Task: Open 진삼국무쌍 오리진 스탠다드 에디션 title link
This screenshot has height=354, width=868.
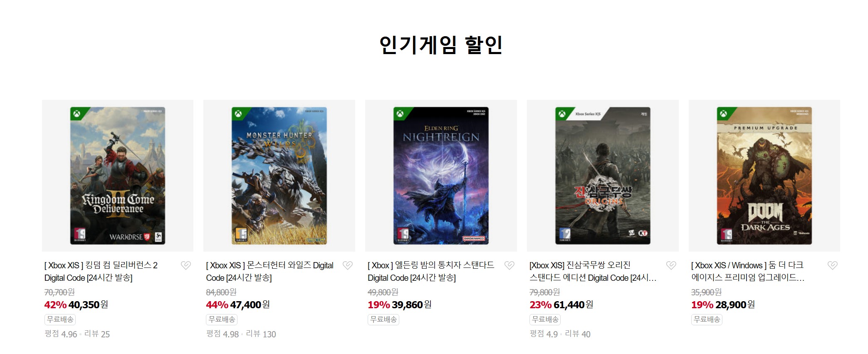Action: pos(593,272)
